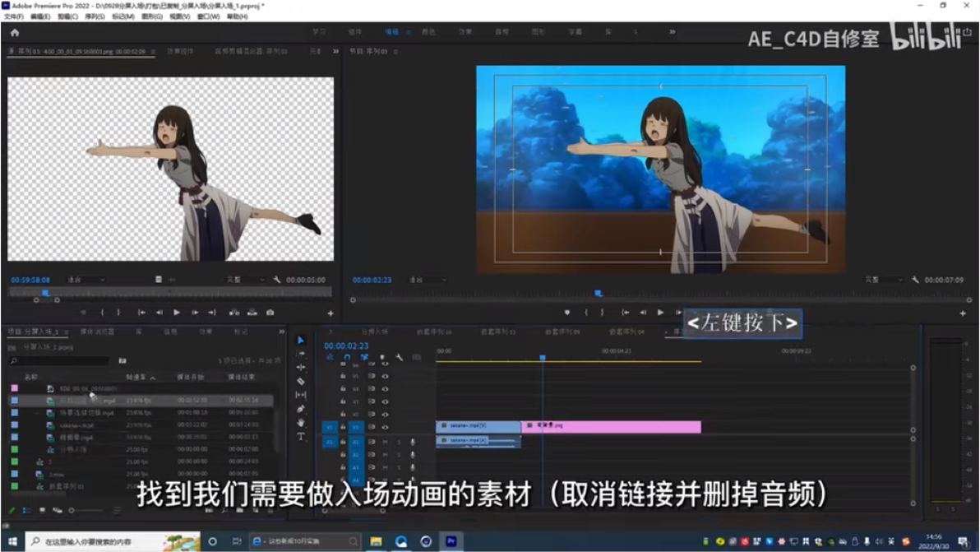Toggle V1 source patching button
This screenshot has height=552, width=980.
coord(330,427)
